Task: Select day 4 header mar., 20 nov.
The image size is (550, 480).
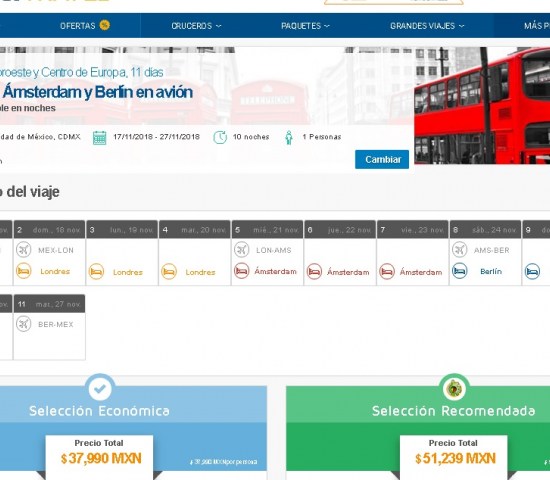Action: [x=195, y=229]
